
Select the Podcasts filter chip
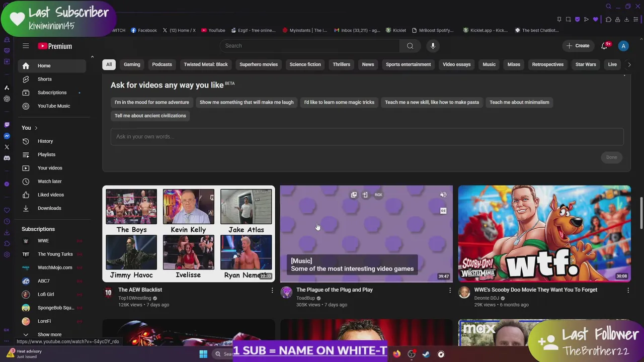[162, 64]
